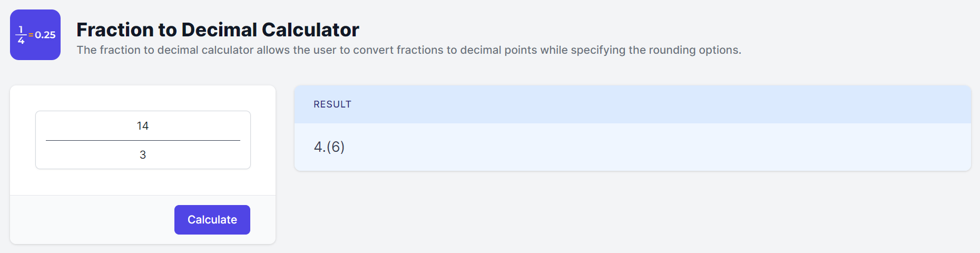Select the result value 4.(6)
Viewport: 980px width, 253px height.
tap(329, 147)
